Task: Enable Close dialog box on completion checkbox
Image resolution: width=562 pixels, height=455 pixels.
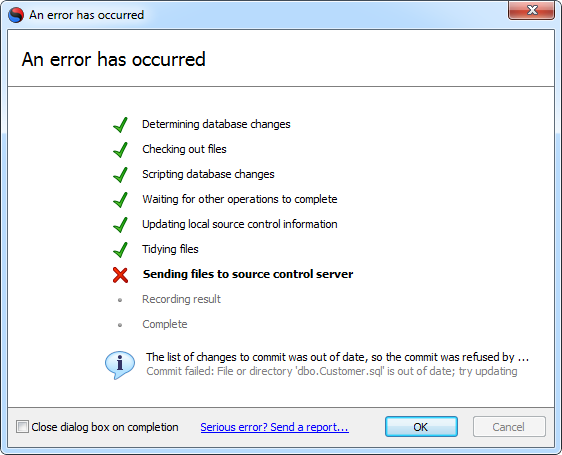Action: [22, 427]
